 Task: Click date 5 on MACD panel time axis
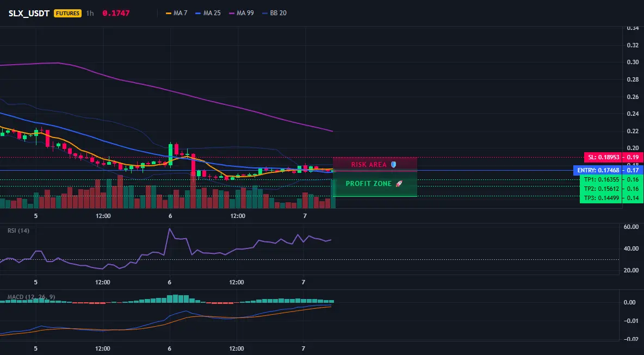tap(36, 348)
